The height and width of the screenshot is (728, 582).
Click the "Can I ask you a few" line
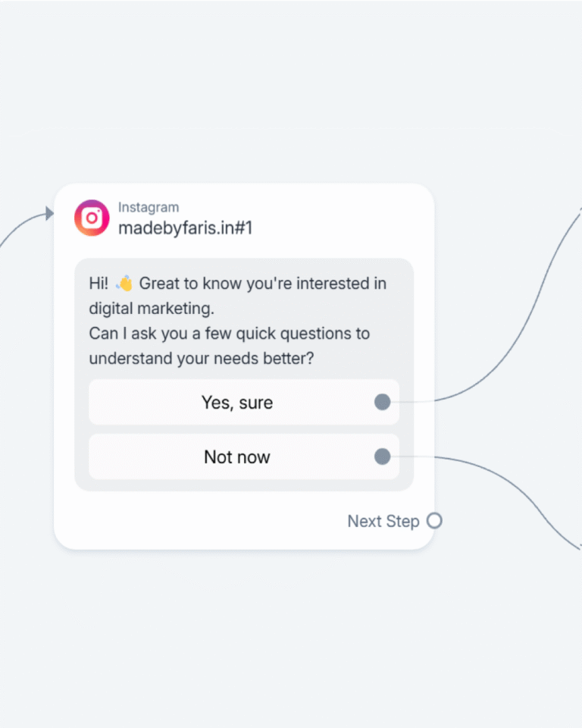(x=229, y=334)
